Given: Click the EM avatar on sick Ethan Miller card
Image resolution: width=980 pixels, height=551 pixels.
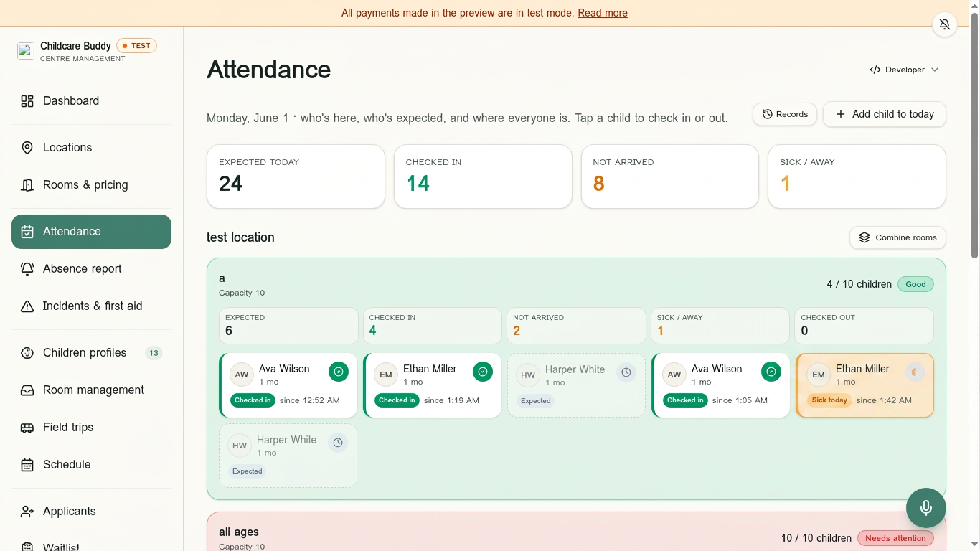Looking at the screenshot, I should click(x=819, y=375).
